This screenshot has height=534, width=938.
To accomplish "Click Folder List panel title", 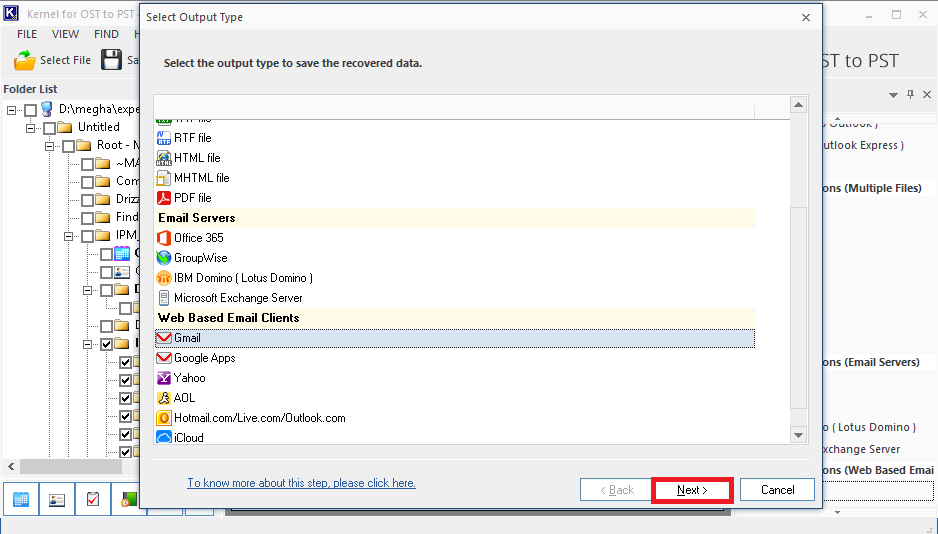I will [31, 89].
